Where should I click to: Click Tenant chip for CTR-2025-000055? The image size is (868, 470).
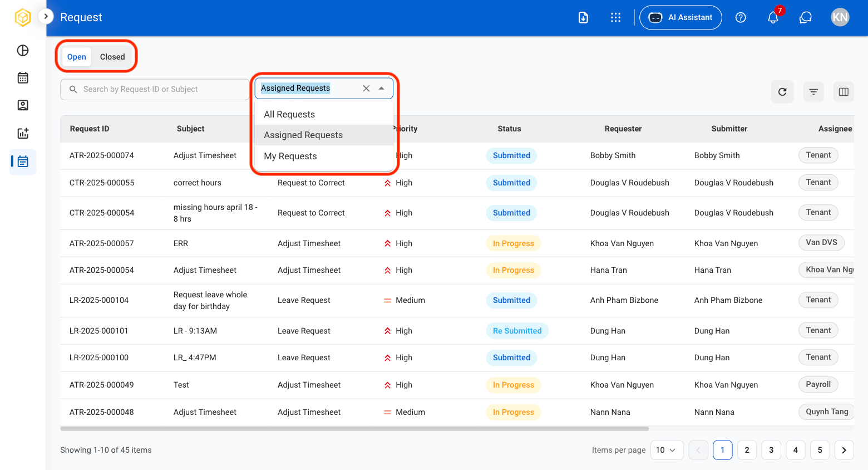point(818,182)
